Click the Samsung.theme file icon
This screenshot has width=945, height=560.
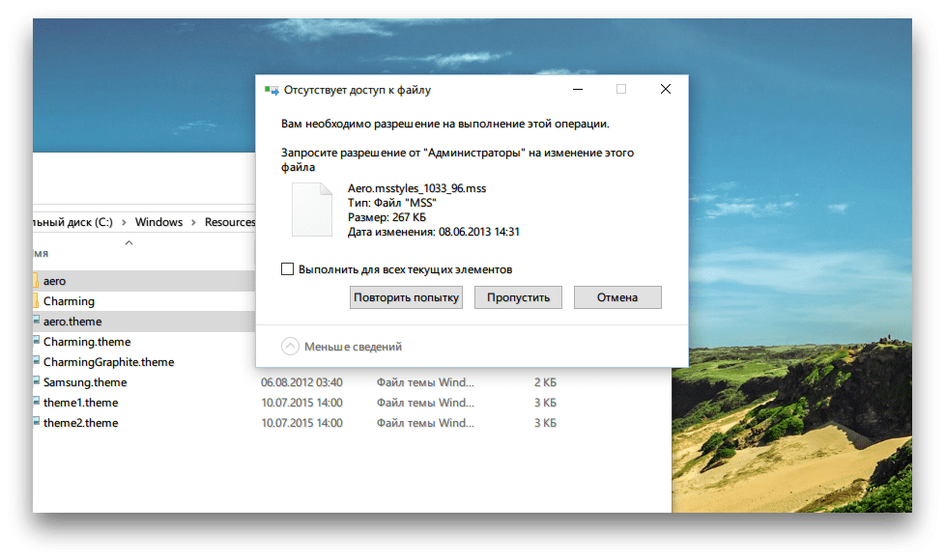point(36,382)
